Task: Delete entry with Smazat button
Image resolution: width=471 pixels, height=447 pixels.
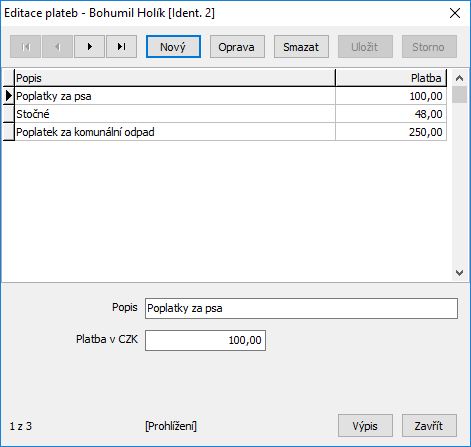Action: [301, 47]
